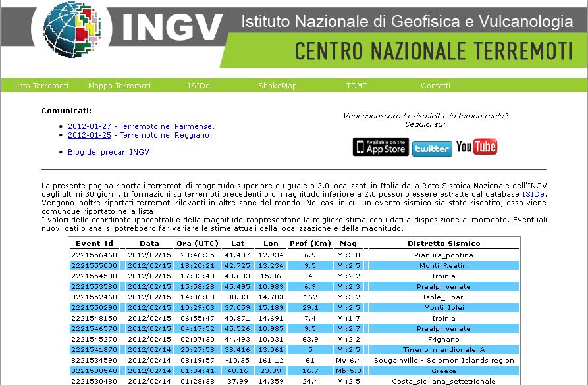Click the Greece district cell
Image resolution: width=588 pixels, height=385 pixels.
[444, 371]
